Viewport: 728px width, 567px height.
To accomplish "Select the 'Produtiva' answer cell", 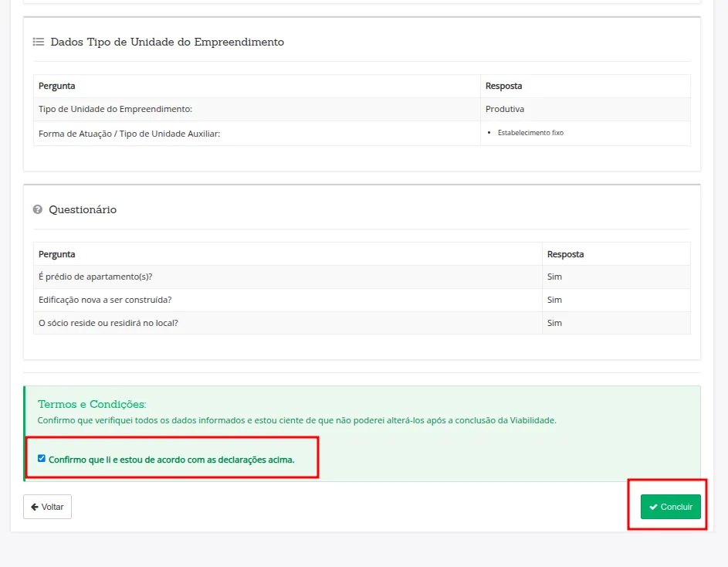I will click(x=585, y=109).
